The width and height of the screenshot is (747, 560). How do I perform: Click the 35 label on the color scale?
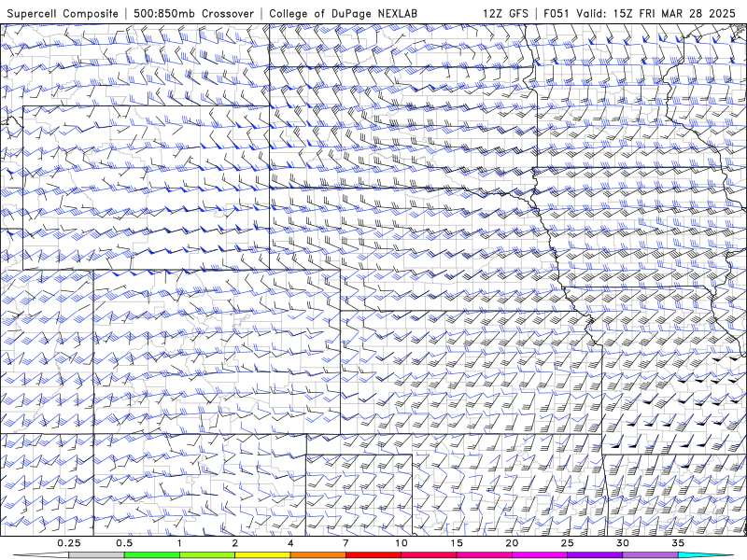(678, 543)
